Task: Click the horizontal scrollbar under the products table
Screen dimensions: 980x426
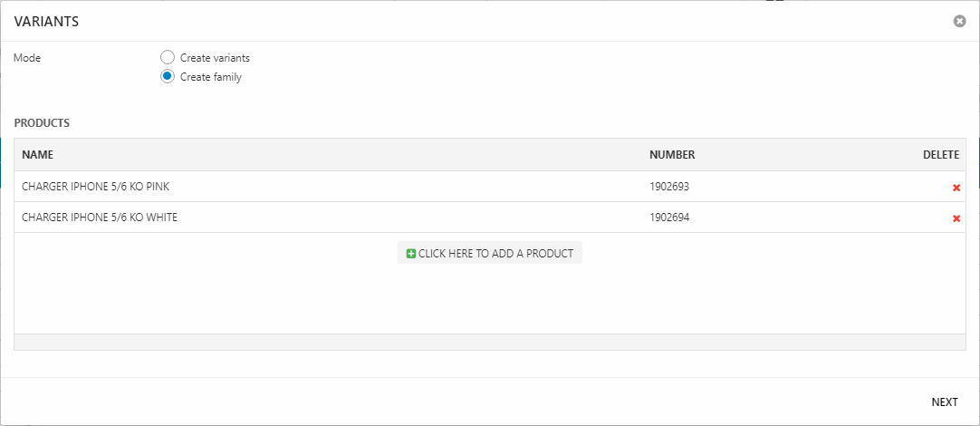Action: [489, 342]
